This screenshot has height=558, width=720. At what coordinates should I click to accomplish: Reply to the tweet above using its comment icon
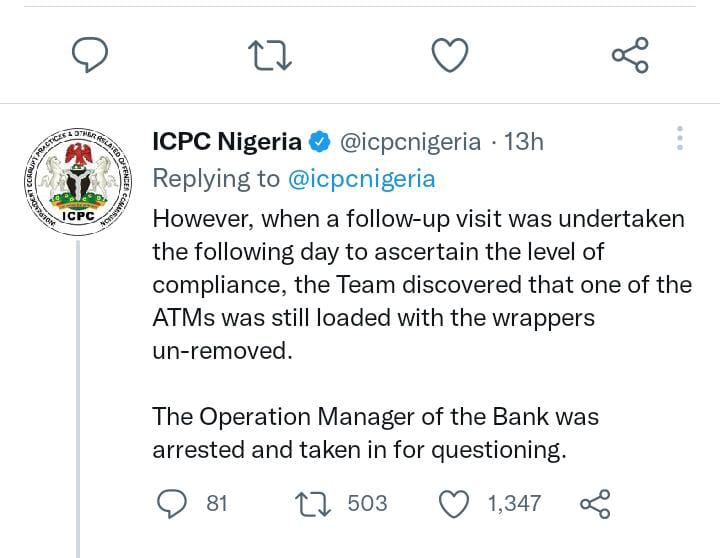click(x=91, y=55)
